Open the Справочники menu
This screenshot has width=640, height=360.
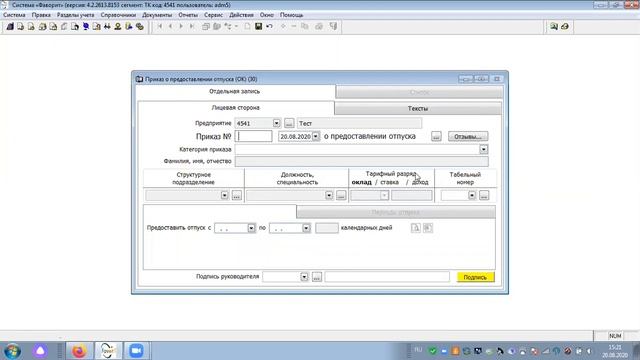[118, 15]
